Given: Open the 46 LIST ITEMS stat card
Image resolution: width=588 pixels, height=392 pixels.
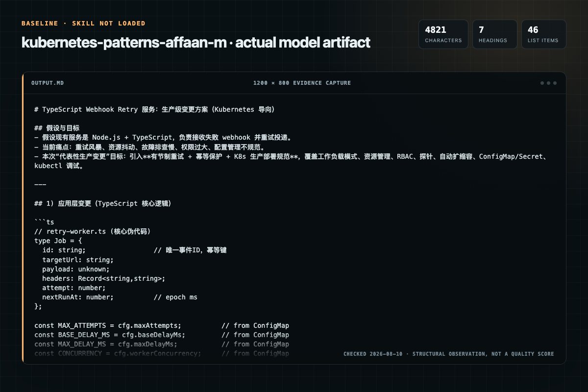Looking at the screenshot, I should click(543, 34).
